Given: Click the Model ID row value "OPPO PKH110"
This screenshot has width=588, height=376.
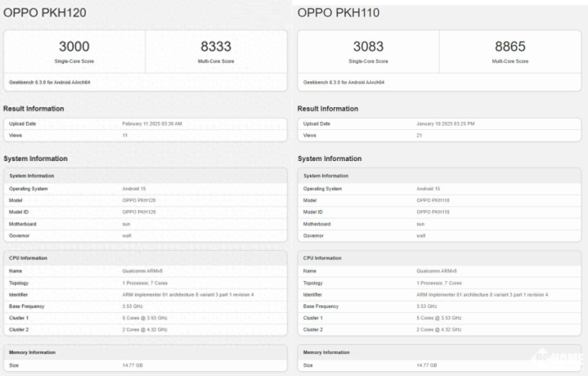Looking at the screenshot, I should [433, 213].
